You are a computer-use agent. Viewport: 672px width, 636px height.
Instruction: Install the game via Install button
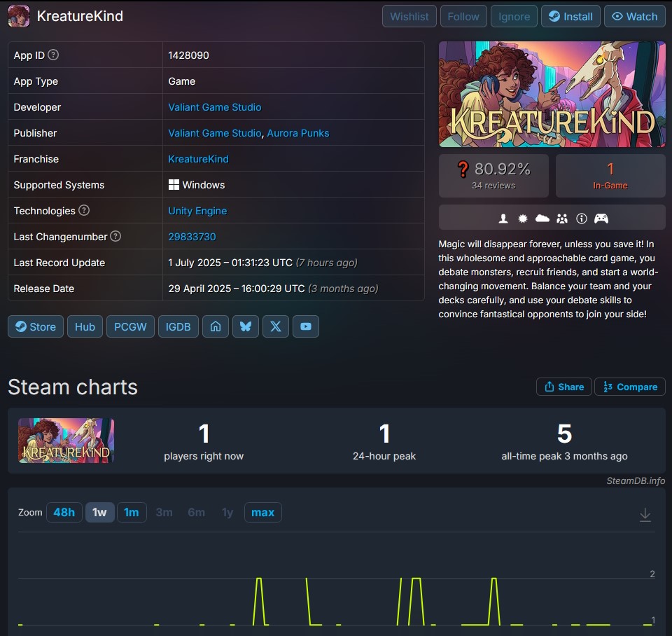(570, 16)
